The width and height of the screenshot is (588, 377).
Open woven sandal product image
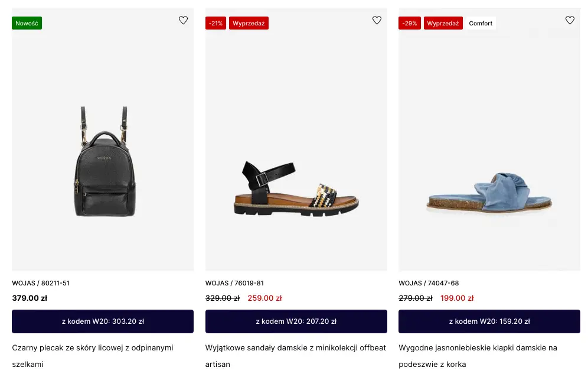(296, 186)
